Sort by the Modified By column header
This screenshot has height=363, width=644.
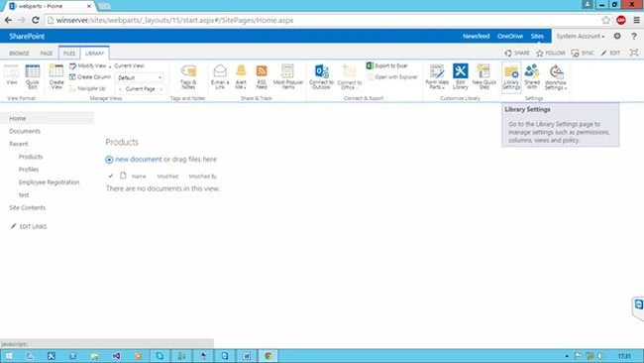click(203, 176)
